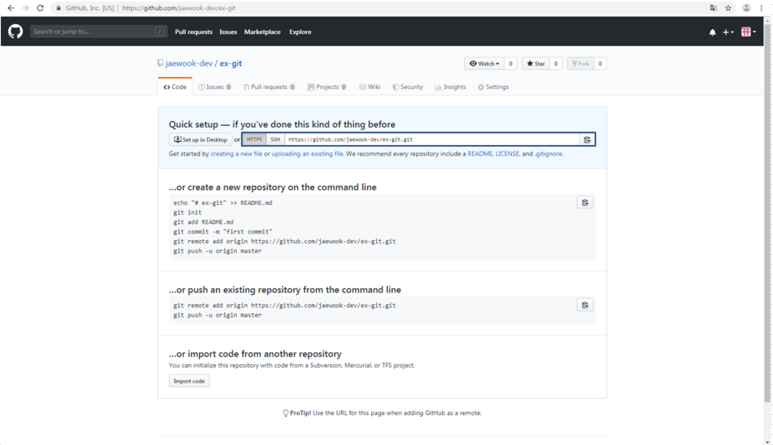The image size is (773, 445).
Task: Reload the page in browser
Action: pyautogui.click(x=40, y=8)
